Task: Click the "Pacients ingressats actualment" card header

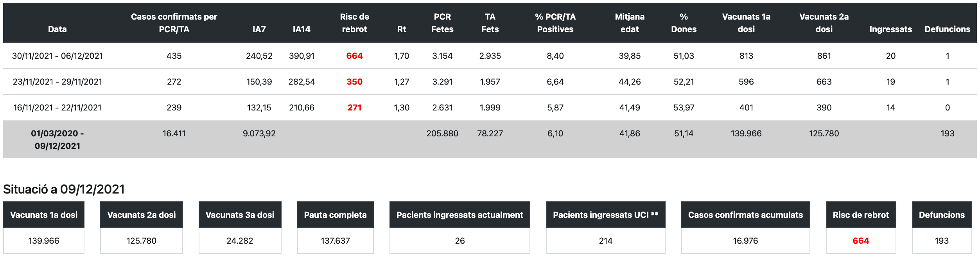Action: [x=459, y=215]
